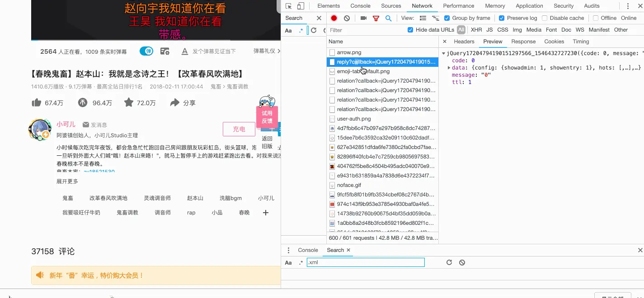Close the bottom Search drawer tab
The image size is (644, 298).
pyautogui.click(x=348, y=250)
